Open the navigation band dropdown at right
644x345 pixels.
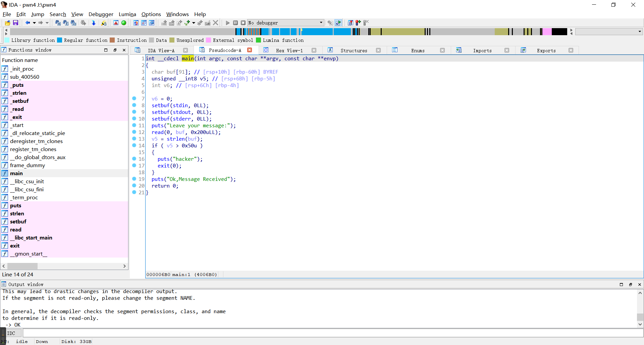click(640, 31)
